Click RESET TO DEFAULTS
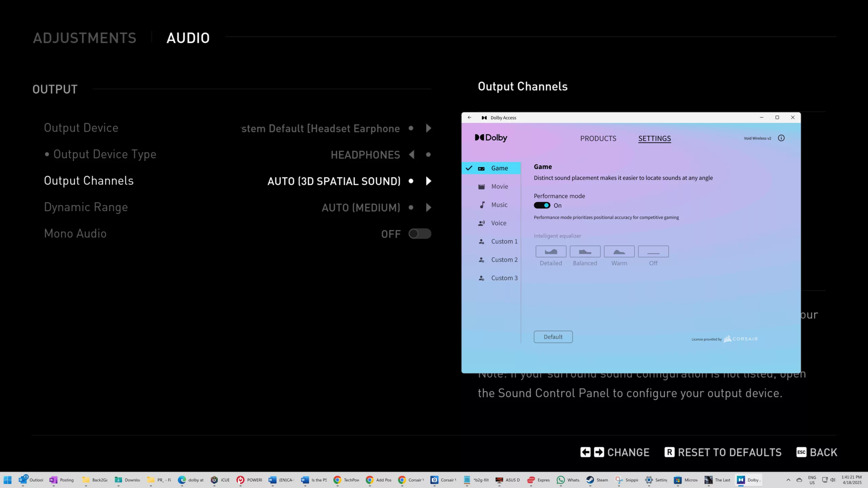Viewport: 868px width, 488px height. click(723, 452)
